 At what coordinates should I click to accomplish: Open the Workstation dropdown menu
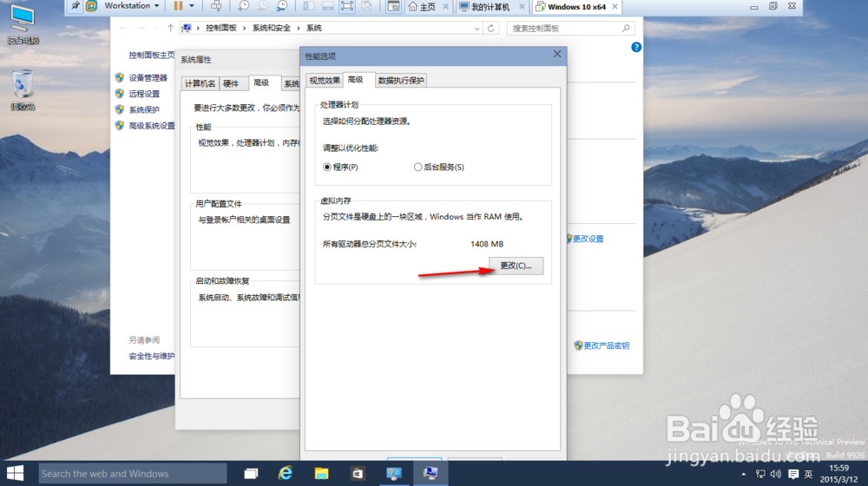[132, 6]
